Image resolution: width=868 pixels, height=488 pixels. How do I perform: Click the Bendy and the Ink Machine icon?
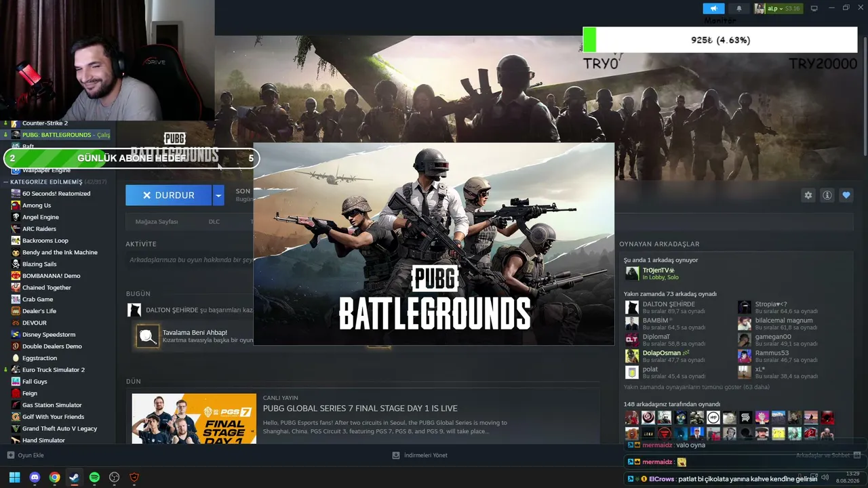[x=16, y=252]
